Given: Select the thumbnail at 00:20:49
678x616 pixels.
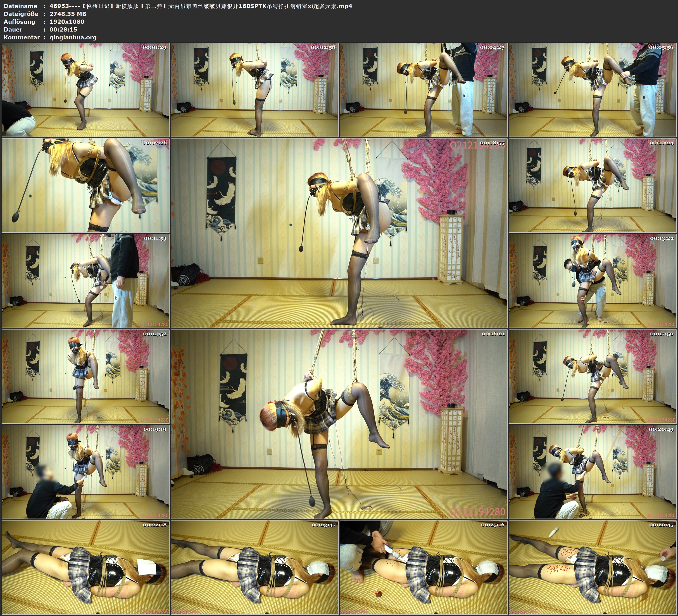Looking at the screenshot, I should pyautogui.click(x=593, y=472).
